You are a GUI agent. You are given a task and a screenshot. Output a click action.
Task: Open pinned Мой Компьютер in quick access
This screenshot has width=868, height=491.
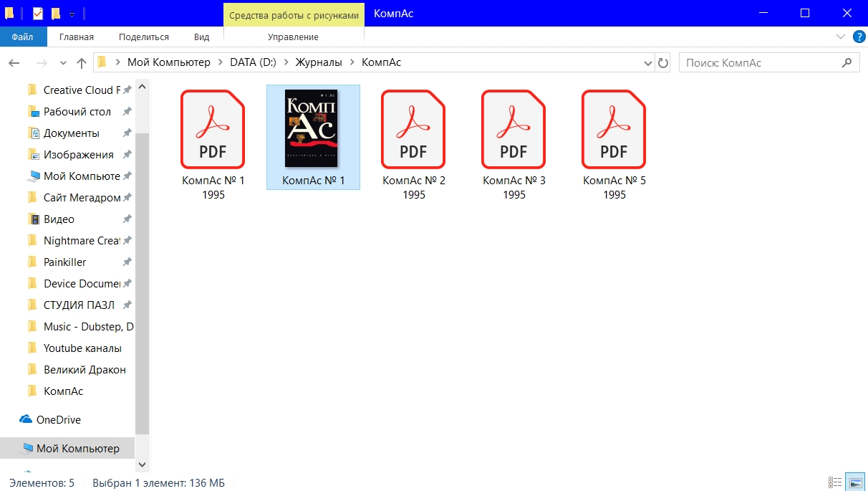pyautogui.click(x=81, y=176)
